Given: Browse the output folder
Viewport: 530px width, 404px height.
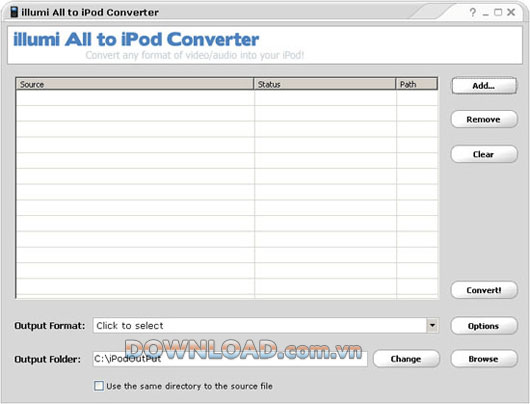Looking at the screenshot, I should pyautogui.click(x=484, y=359).
